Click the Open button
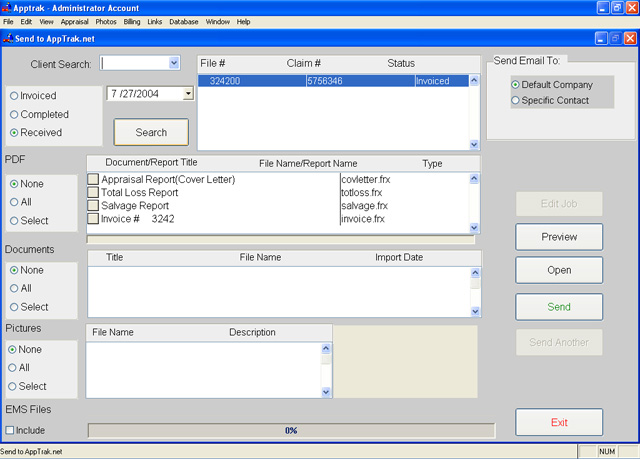The image size is (640, 460). 559,270
